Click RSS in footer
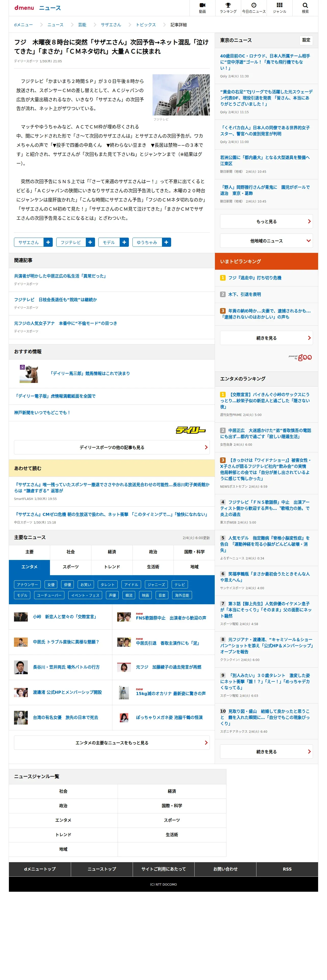This screenshot has height=980, width=327. pos(287,869)
